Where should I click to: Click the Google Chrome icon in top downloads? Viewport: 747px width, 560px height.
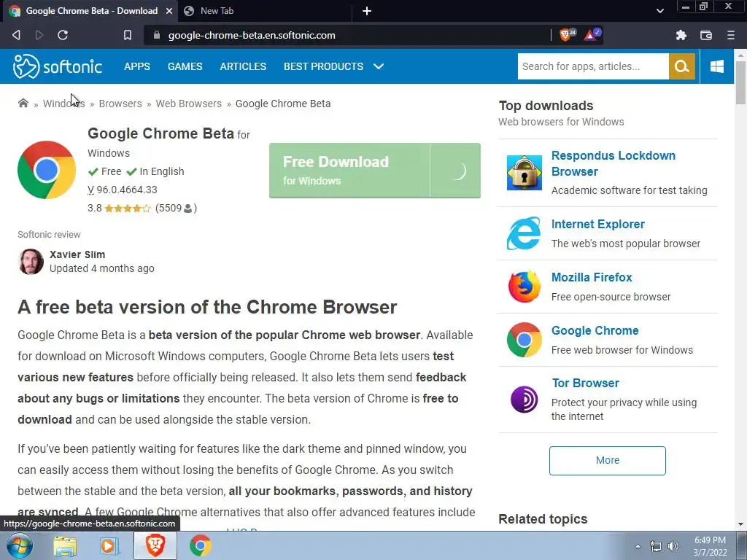[524, 340]
